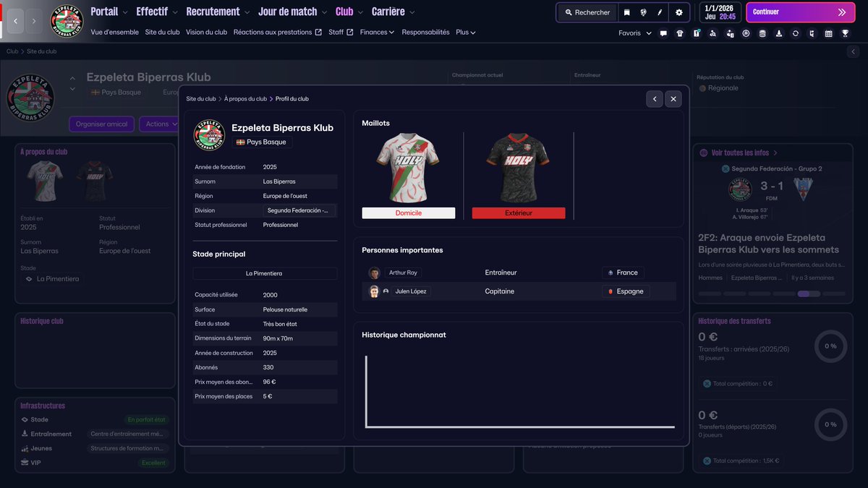Click the globe icon beside Voir toutes les infos
Screen dimensions: 868x488
pos(704,153)
